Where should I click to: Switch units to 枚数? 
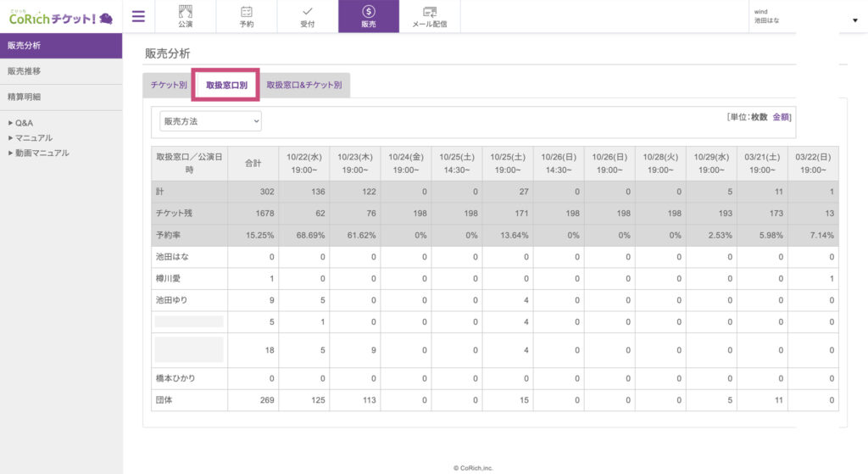[759, 117]
